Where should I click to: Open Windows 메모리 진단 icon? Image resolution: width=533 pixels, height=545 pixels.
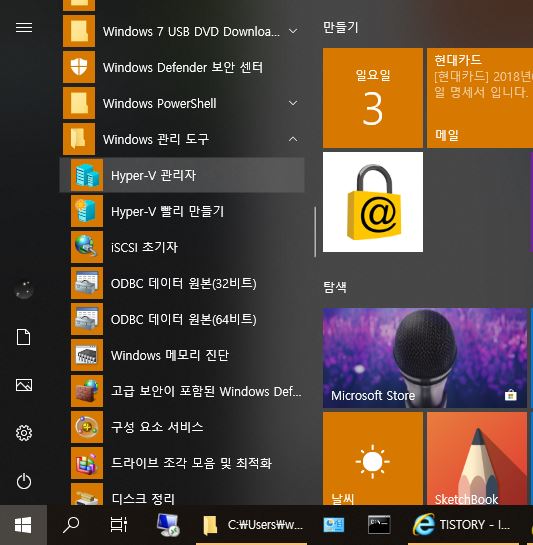click(x=87, y=355)
